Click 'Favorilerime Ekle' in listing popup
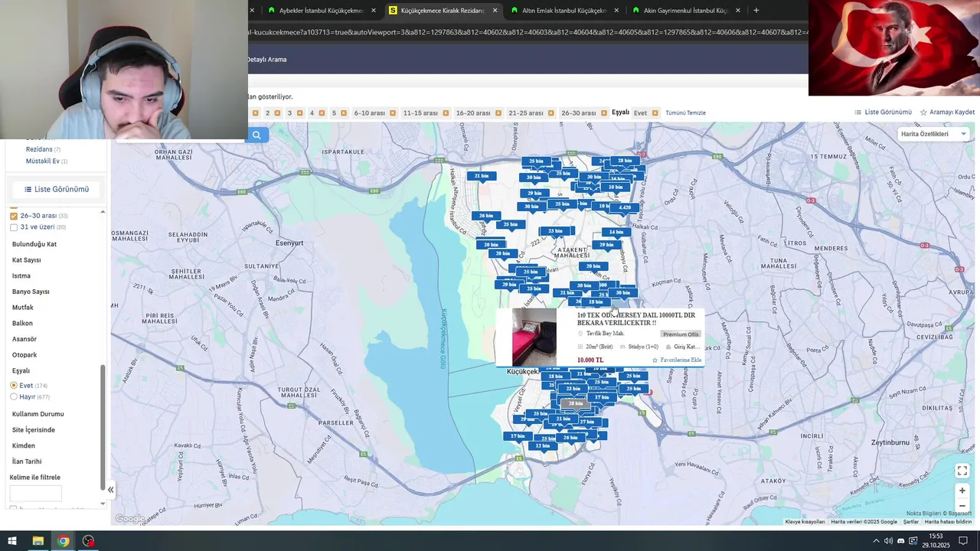Screen dimensions: 980x551 (677, 360)
